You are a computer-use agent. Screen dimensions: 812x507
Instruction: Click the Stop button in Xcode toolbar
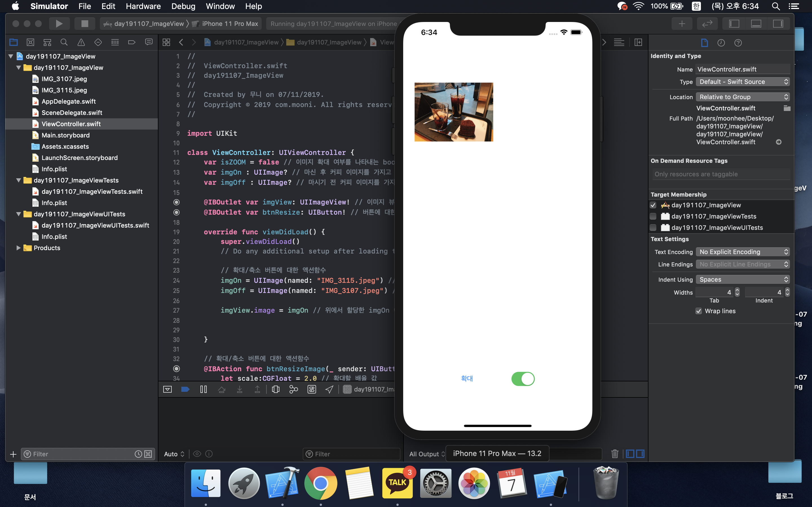[85, 24]
